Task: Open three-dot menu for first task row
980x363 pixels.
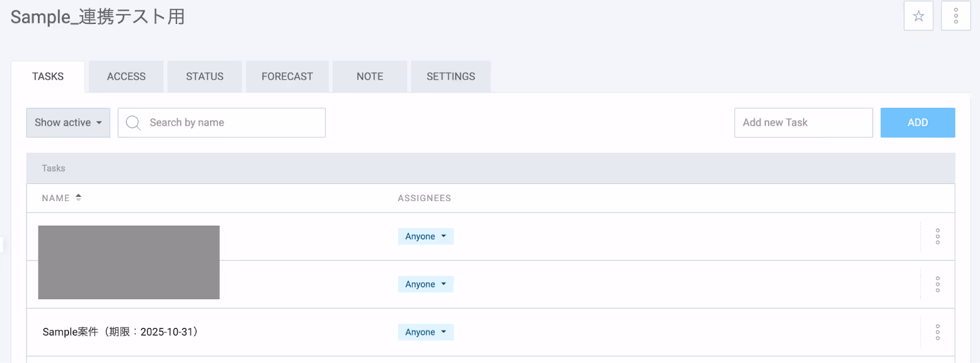Action: (x=937, y=237)
